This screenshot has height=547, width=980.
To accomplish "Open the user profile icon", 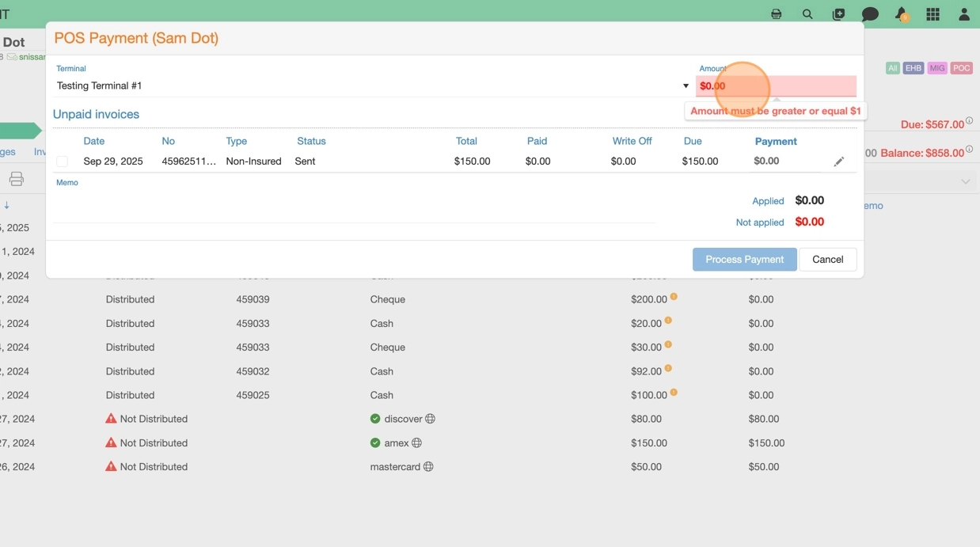I will (x=964, y=14).
